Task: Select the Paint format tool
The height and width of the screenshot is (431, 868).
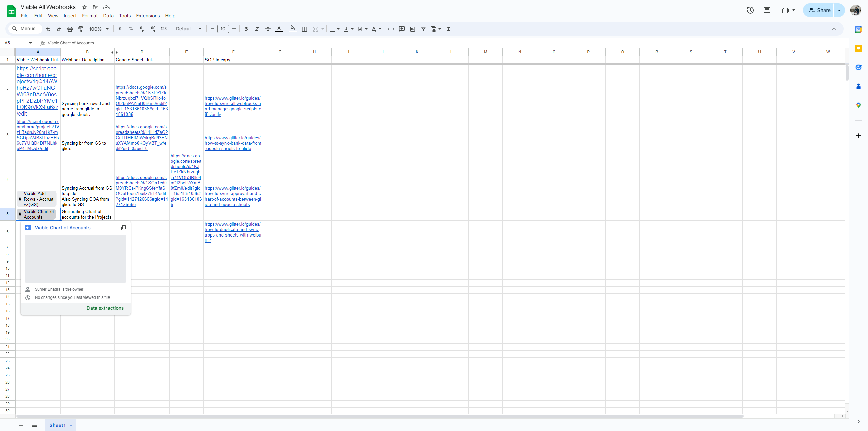Action: tap(81, 29)
